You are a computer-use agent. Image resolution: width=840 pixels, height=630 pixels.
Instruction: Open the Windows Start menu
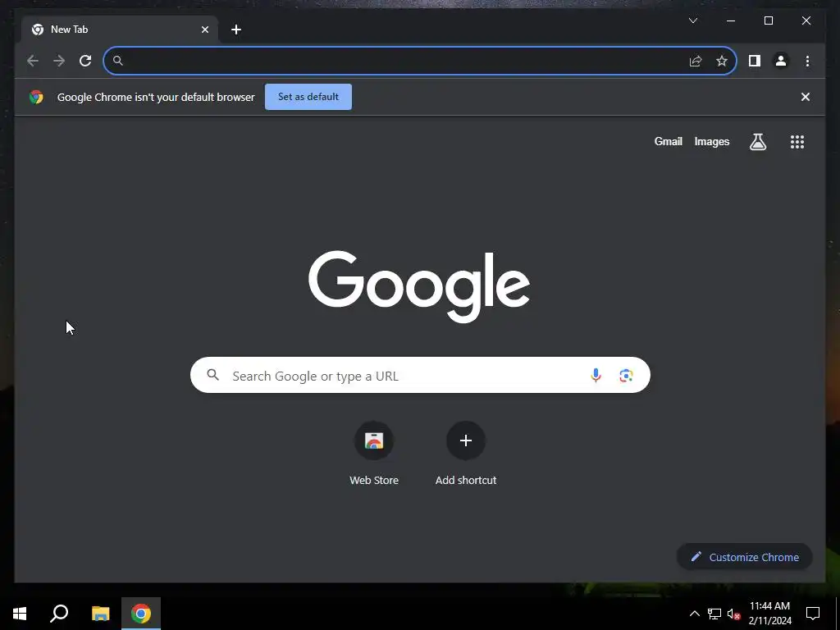(x=20, y=614)
